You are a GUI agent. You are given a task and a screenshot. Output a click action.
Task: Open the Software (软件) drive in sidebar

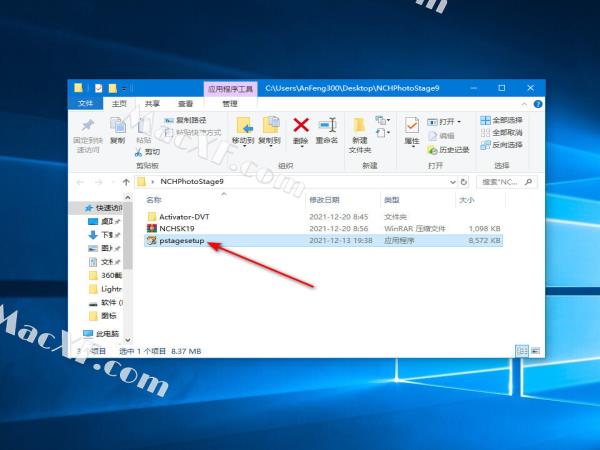106,302
